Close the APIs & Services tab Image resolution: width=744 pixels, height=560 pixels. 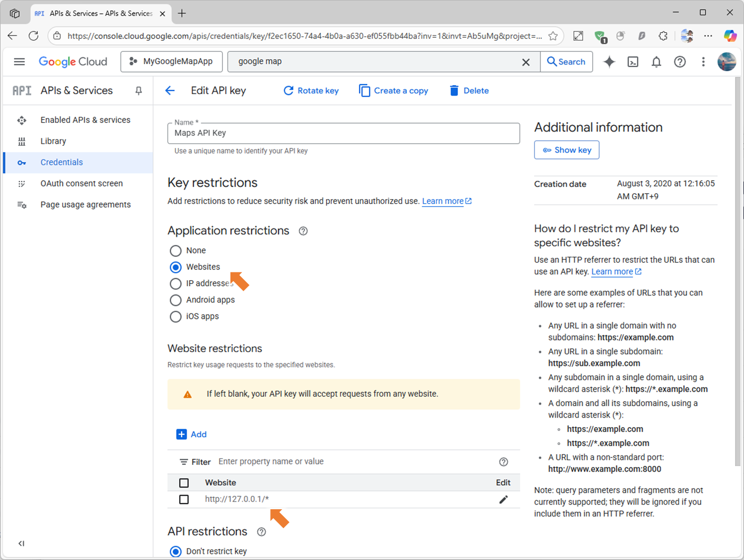pos(162,13)
